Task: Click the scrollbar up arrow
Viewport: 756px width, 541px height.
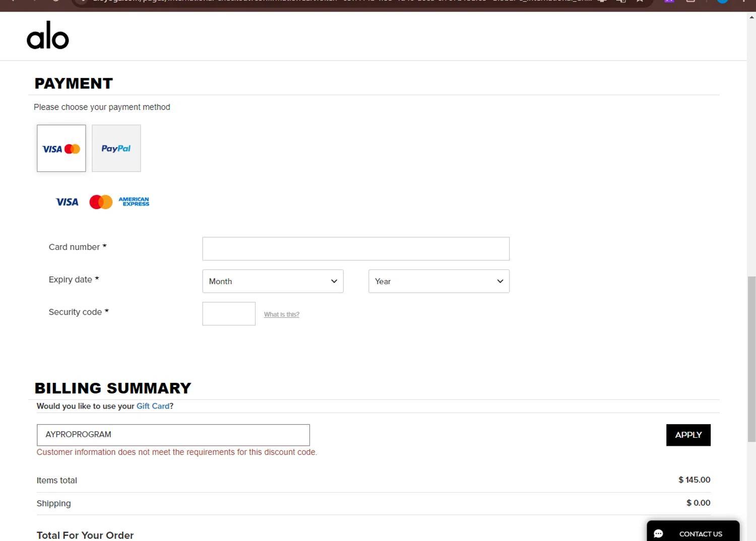Action: (751, 17)
